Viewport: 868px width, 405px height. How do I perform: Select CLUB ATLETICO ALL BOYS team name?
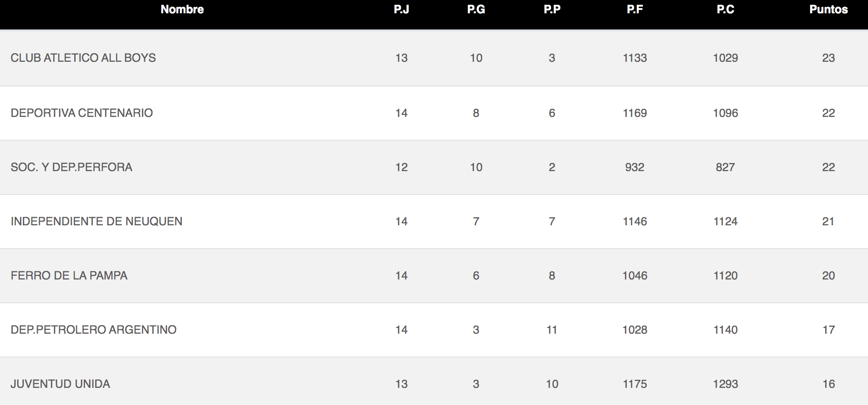point(83,58)
